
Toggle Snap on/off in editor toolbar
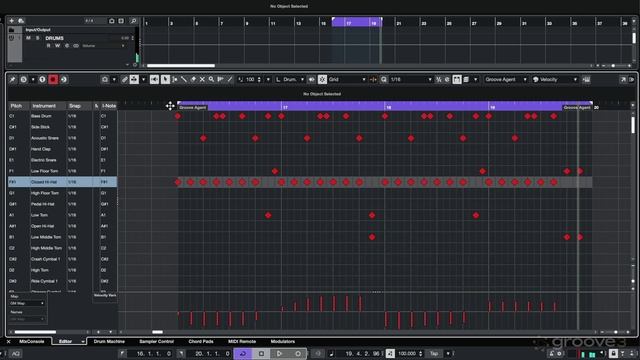[322, 80]
